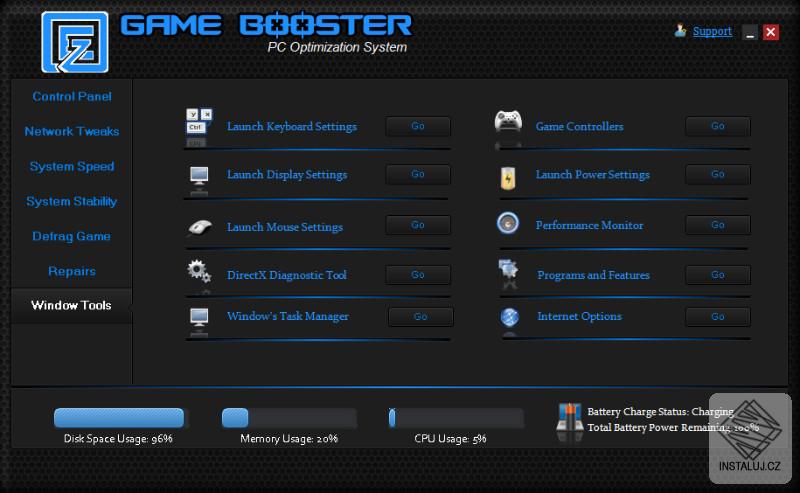Click the PC Optimization System subtitle
This screenshot has width=800, height=493.
point(337,47)
